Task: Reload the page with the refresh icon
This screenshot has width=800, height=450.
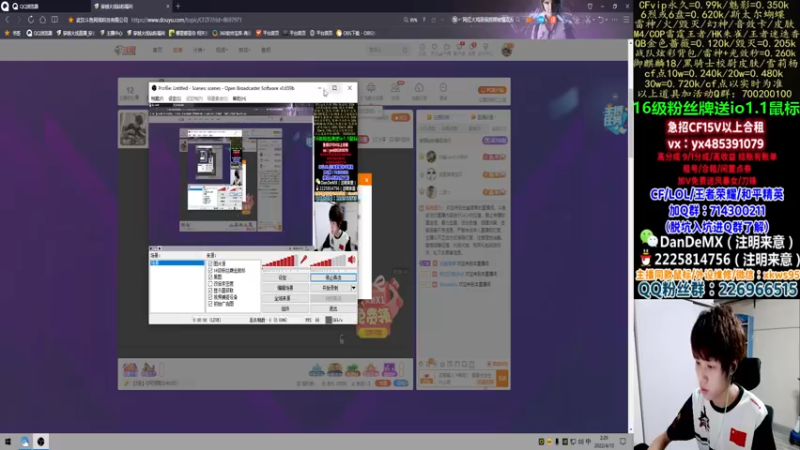Action: click(x=31, y=20)
